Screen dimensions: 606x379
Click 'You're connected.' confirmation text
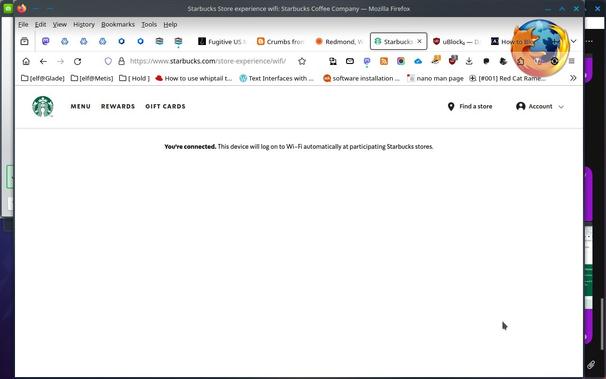coord(190,146)
